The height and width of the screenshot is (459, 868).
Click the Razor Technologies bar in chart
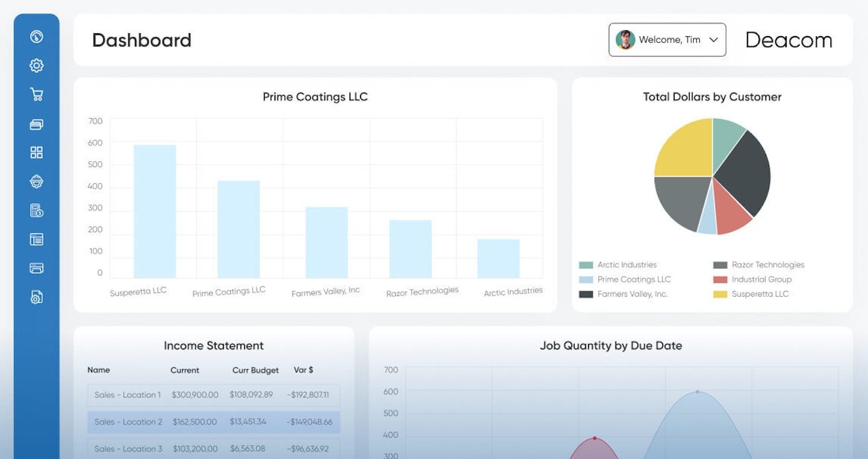(x=410, y=249)
